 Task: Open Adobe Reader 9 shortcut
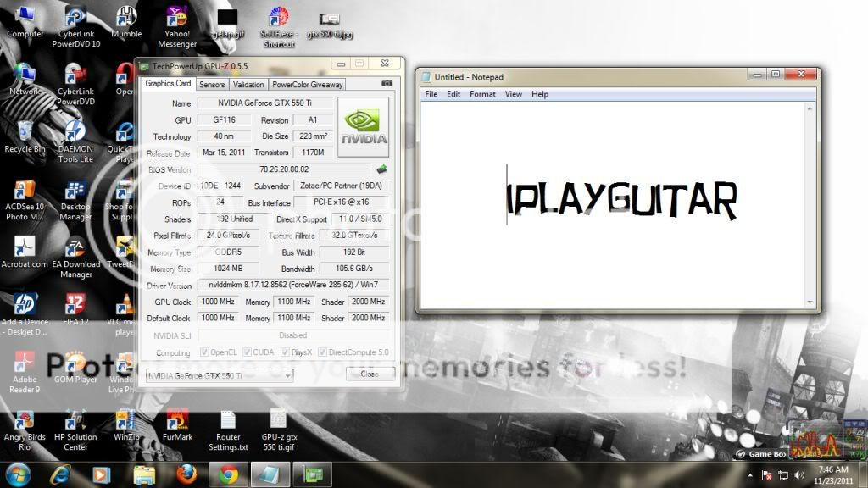(x=25, y=373)
